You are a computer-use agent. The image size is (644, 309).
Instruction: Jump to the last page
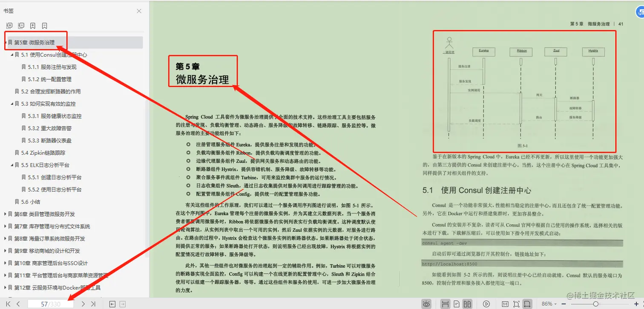coord(93,303)
